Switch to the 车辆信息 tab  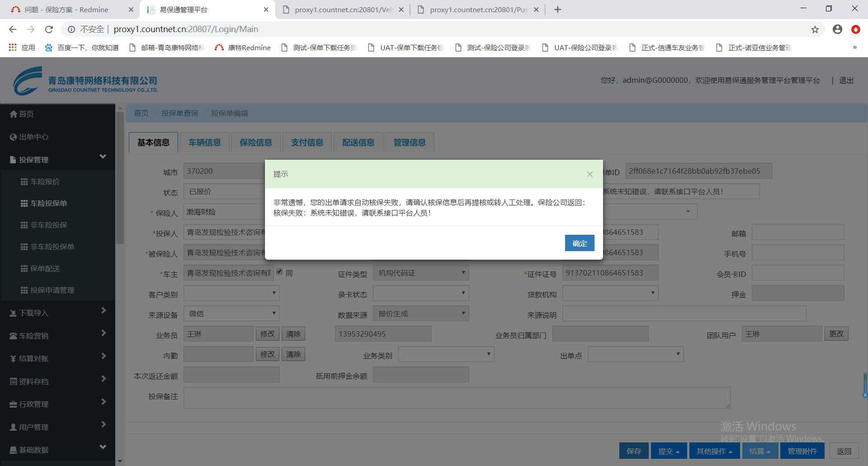pos(204,143)
